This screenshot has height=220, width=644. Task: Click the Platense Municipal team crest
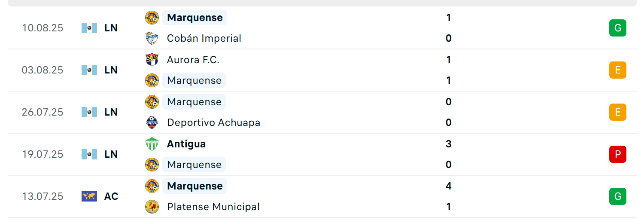point(152,207)
